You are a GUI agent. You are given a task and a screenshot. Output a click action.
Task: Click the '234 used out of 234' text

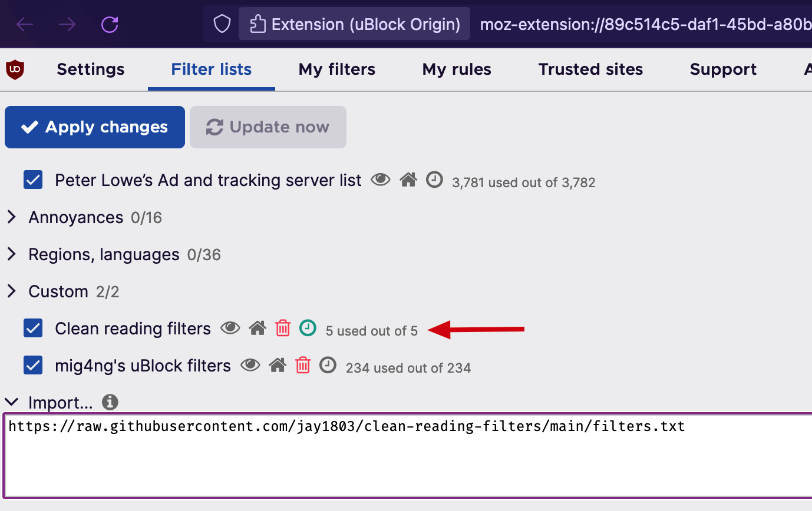[x=408, y=368]
